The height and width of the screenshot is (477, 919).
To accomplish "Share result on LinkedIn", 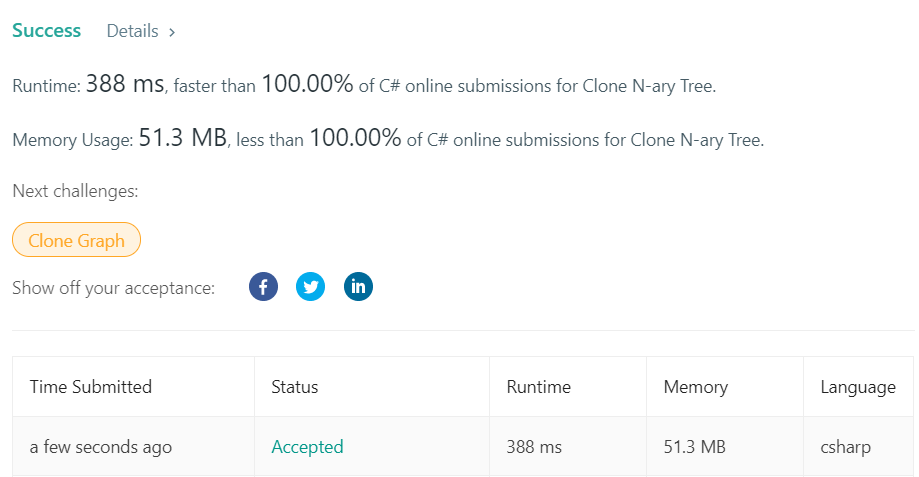I will (358, 288).
